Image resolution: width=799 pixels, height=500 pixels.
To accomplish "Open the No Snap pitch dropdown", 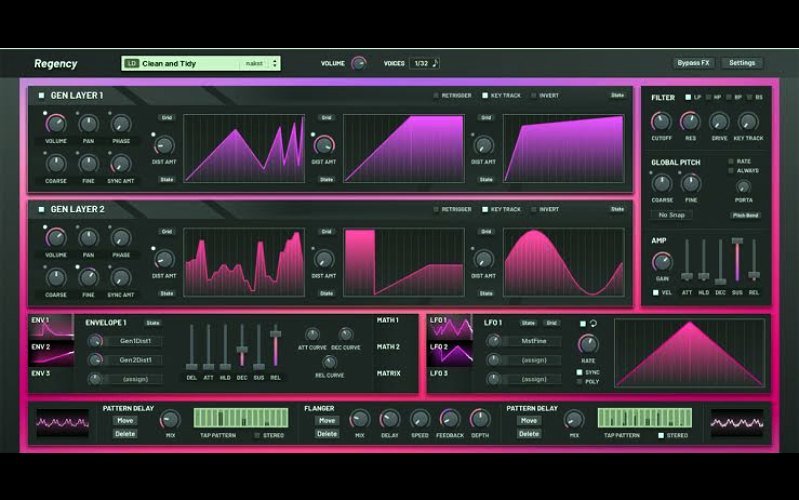I will [671, 215].
